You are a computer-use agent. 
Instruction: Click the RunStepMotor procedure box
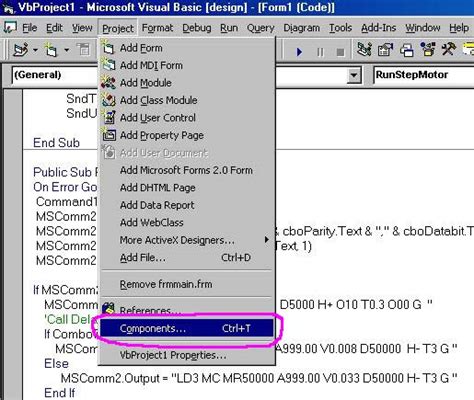(x=423, y=75)
